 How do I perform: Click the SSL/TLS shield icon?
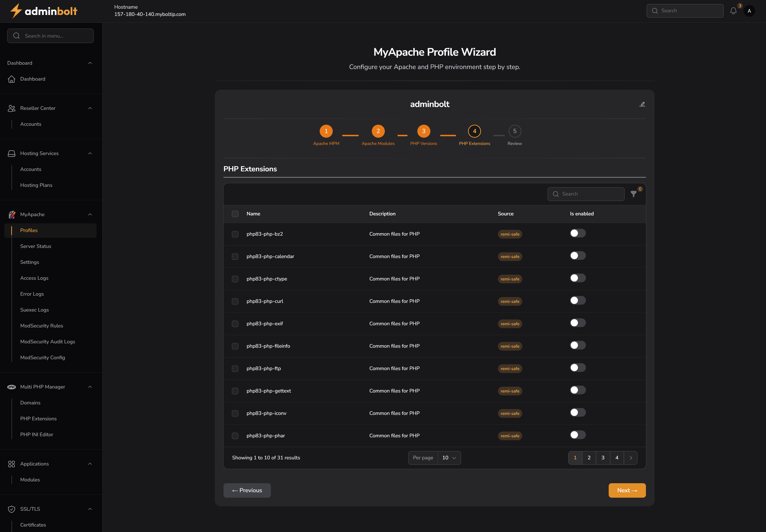click(x=12, y=509)
